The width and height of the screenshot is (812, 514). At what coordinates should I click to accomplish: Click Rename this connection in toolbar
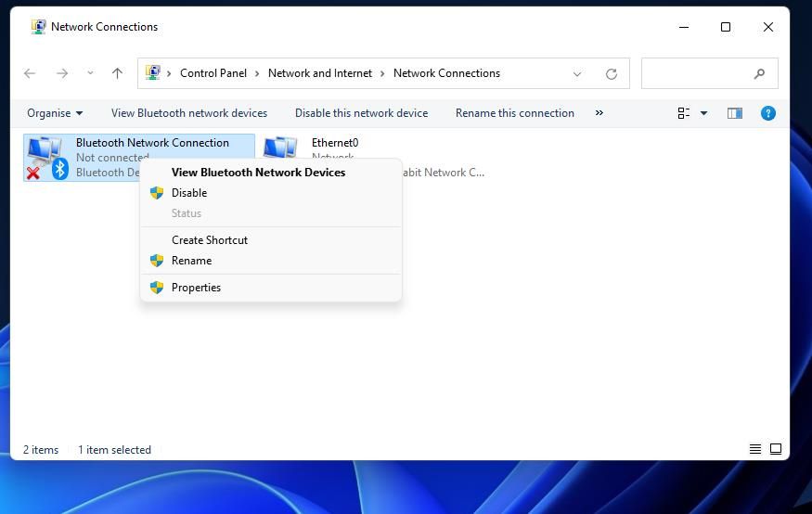coord(515,113)
